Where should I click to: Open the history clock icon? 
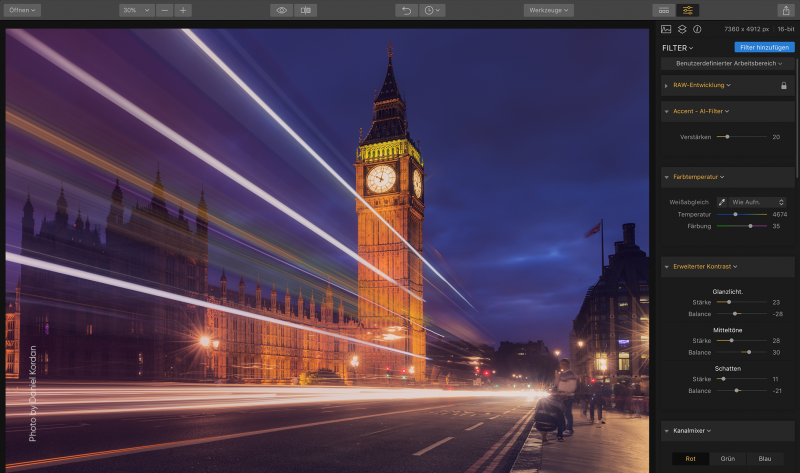(x=432, y=10)
